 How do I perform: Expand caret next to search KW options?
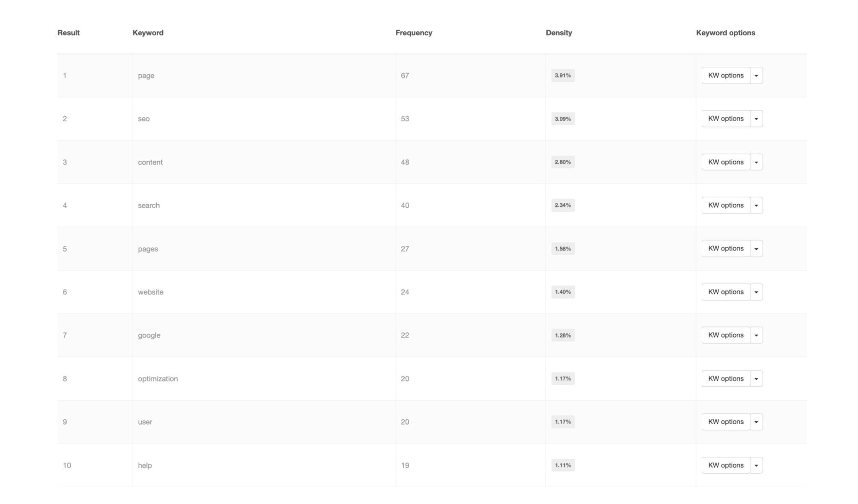point(756,205)
